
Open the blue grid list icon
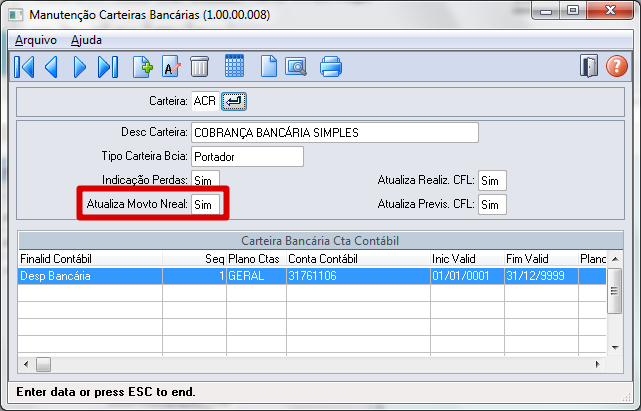(x=235, y=66)
